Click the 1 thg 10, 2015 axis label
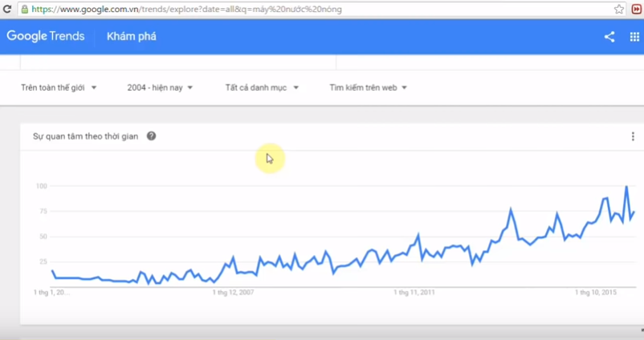The width and height of the screenshot is (644, 340). (596, 293)
